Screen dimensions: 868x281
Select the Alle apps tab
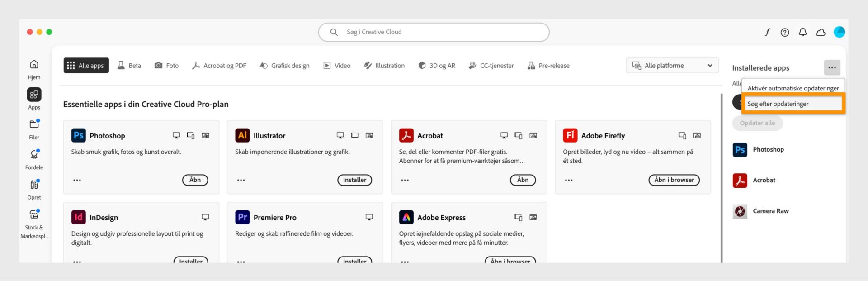(86, 66)
